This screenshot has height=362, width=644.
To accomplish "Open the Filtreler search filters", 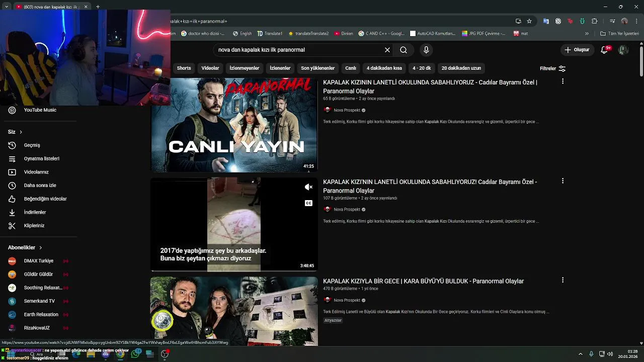I will pos(552,68).
